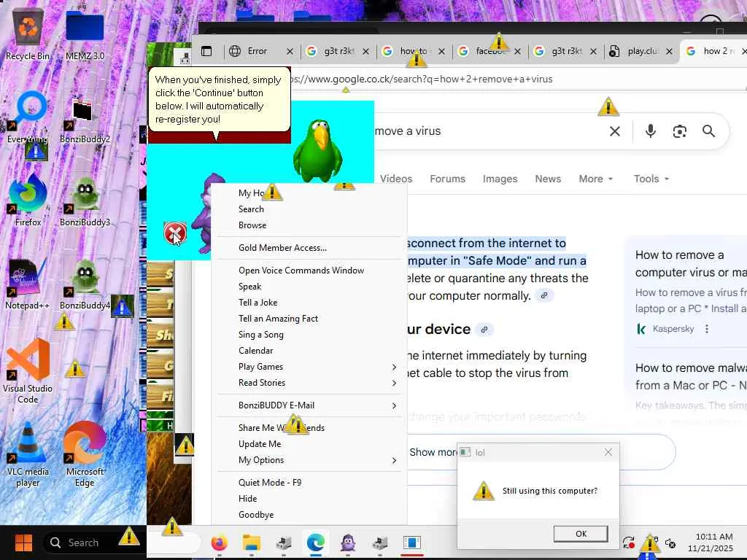This screenshot has width=747, height=560.
Task: Open File Explorer from the taskbar
Action: pyautogui.click(x=251, y=542)
